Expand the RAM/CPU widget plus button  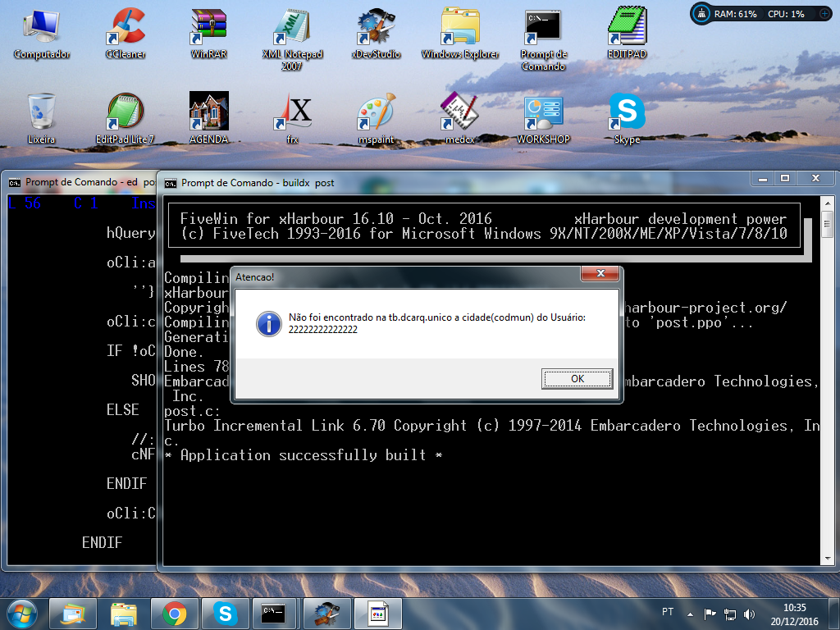(824, 14)
